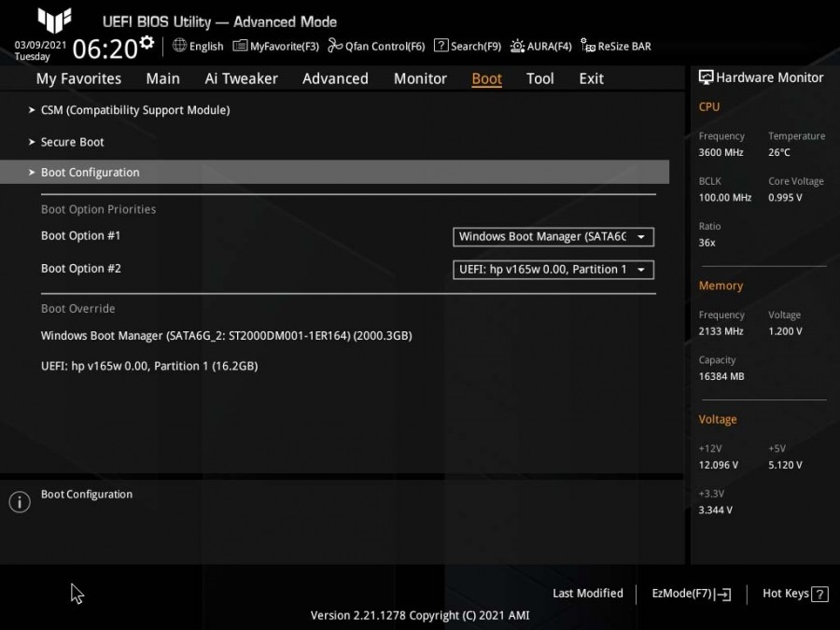Click the Core Voltage 0.995 V value
Screen dimensions: 840x630
point(785,198)
